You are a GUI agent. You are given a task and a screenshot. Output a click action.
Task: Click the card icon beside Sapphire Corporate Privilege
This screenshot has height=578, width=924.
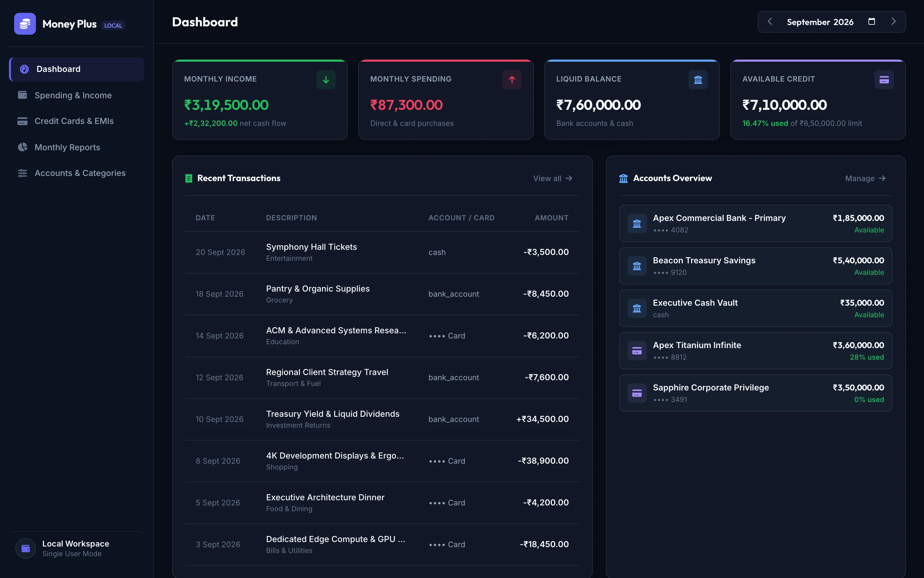(x=637, y=393)
